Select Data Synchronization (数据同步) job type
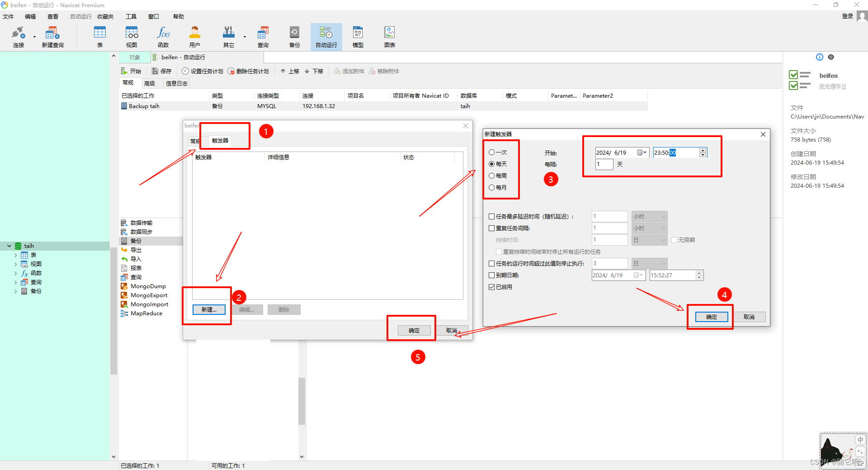The image size is (868, 470). click(x=137, y=232)
